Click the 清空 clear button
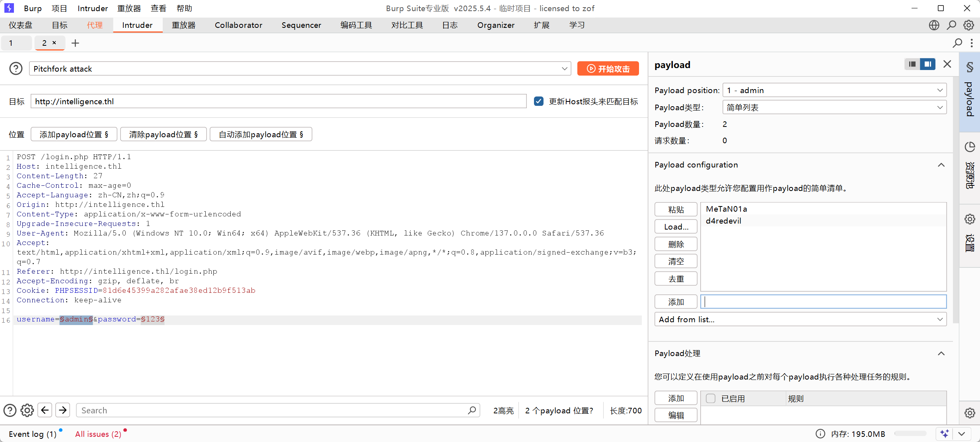The width and height of the screenshot is (980, 442). click(676, 261)
